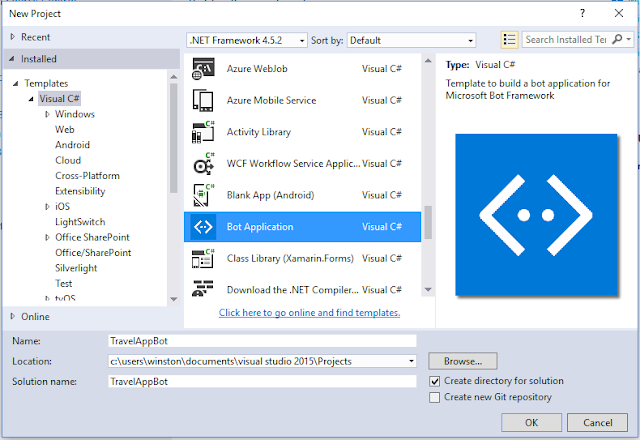Confirm with the OK button
Image resolution: width=640 pixels, height=440 pixels.
[531, 422]
